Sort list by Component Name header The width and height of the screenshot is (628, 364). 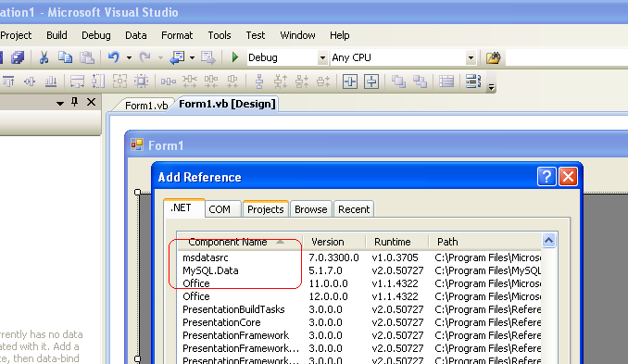(240, 242)
